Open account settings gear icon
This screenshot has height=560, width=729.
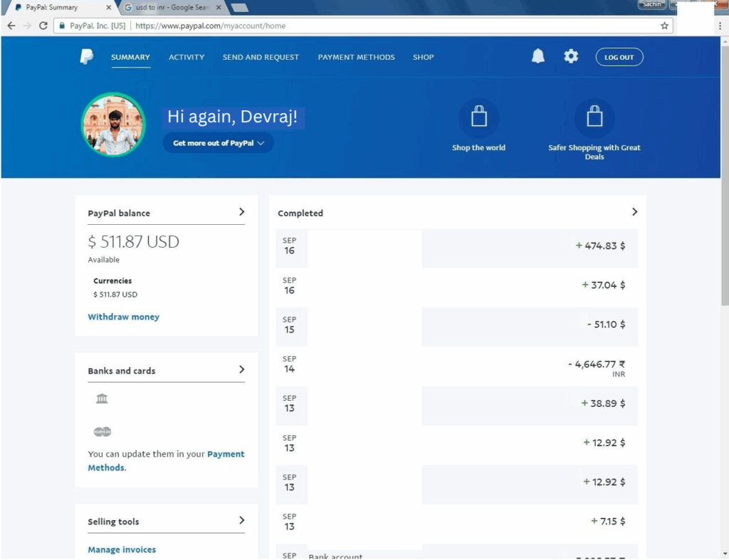click(x=571, y=57)
